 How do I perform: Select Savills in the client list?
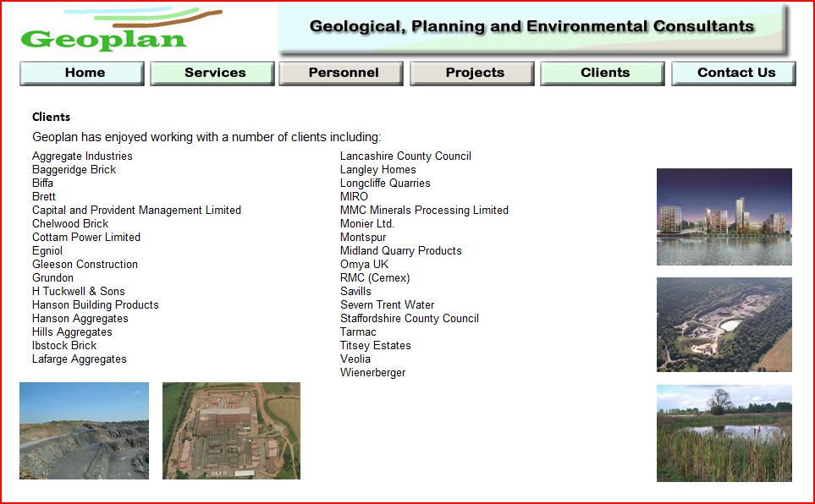tap(355, 291)
